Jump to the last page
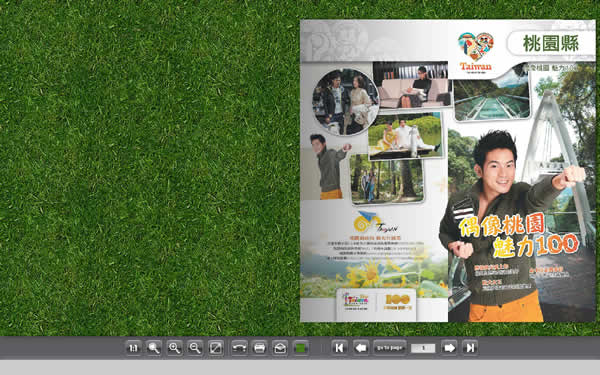Viewport: 600px width, 375px height. tap(470, 348)
